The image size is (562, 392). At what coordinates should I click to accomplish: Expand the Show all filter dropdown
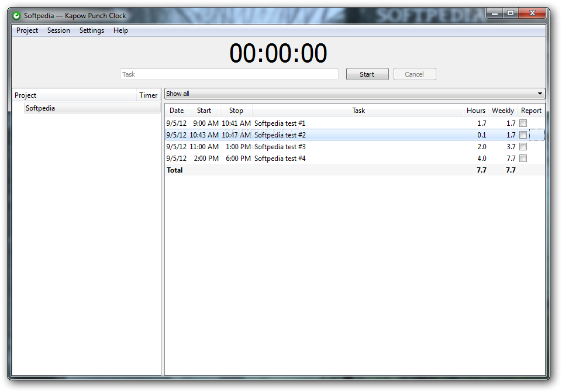click(x=354, y=94)
